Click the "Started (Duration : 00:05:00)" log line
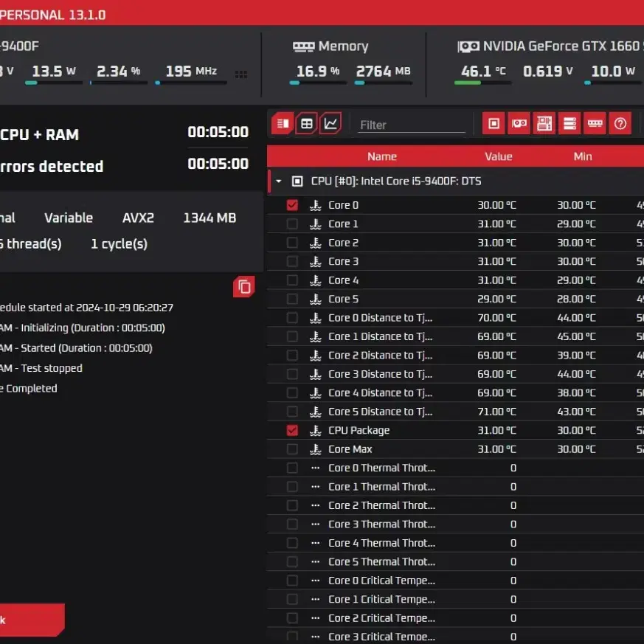 pos(86,348)
